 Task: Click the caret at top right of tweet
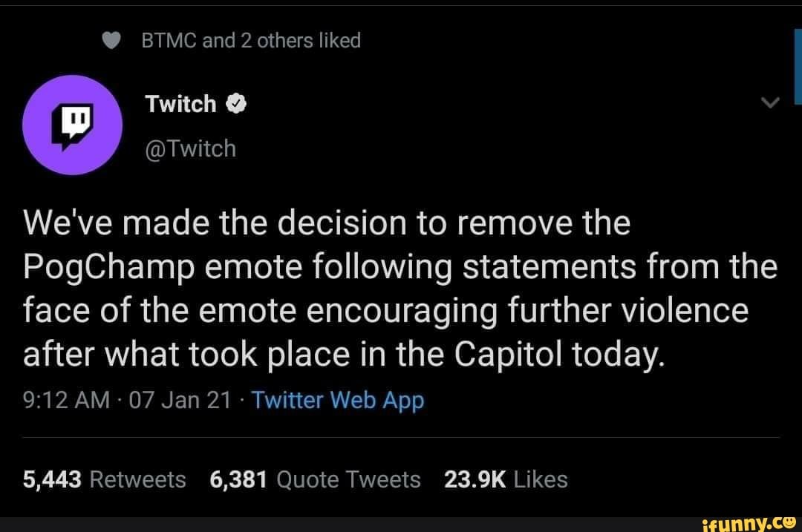(x=770, y=102)
